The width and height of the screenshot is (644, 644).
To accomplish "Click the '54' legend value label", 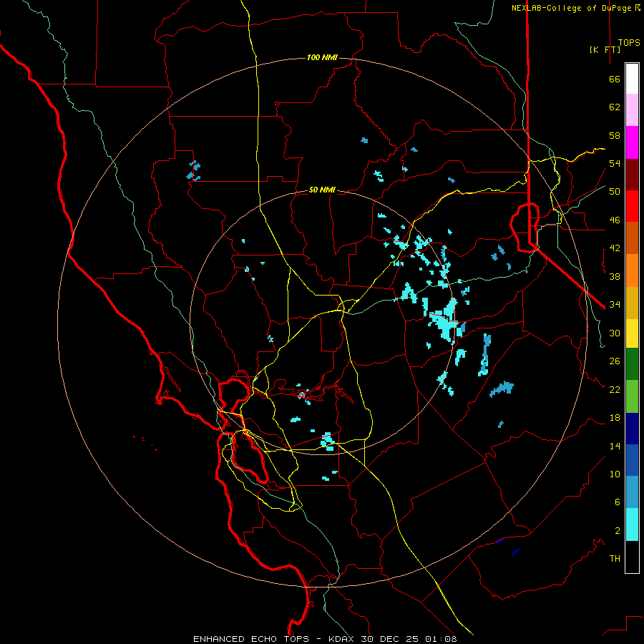I will tap(615, 163).
